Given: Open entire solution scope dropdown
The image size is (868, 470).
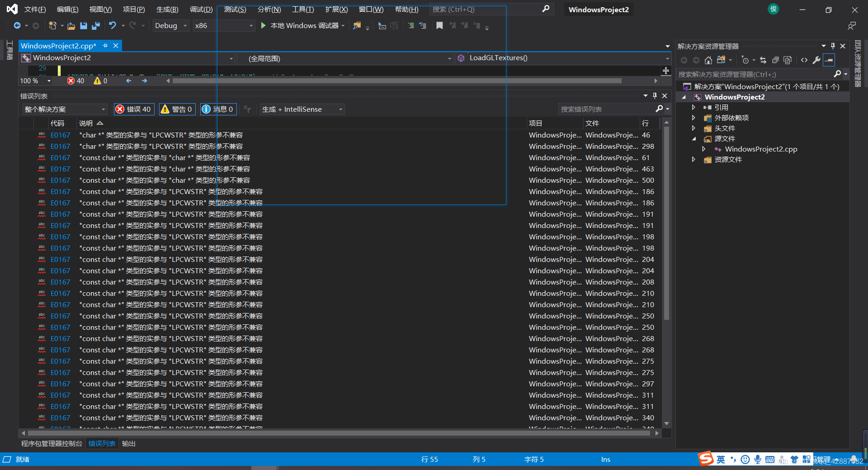Looking at the screenshot, I should [65, 109].
